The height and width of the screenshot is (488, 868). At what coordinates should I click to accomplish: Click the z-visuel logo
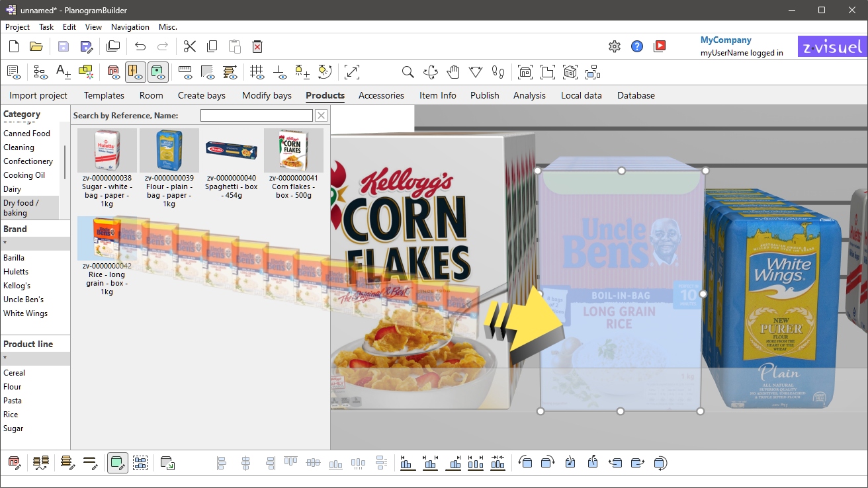tap(832, 47)
